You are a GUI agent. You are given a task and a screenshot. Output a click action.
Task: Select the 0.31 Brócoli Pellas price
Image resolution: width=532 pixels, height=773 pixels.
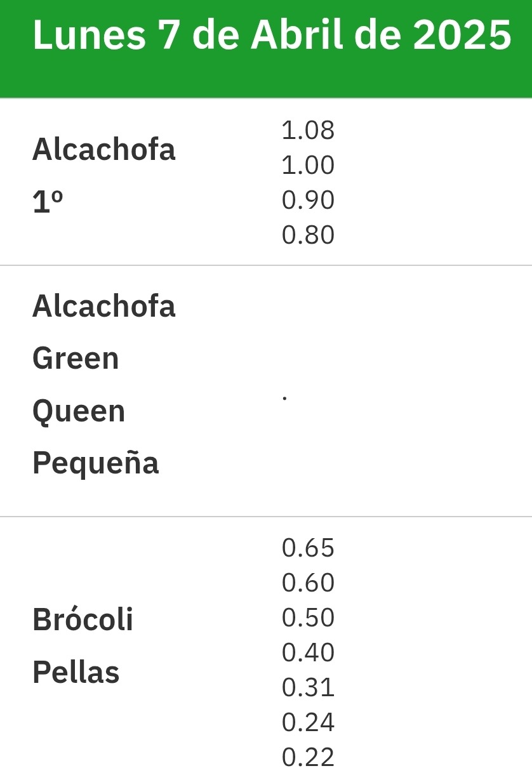tap(308, 687)
